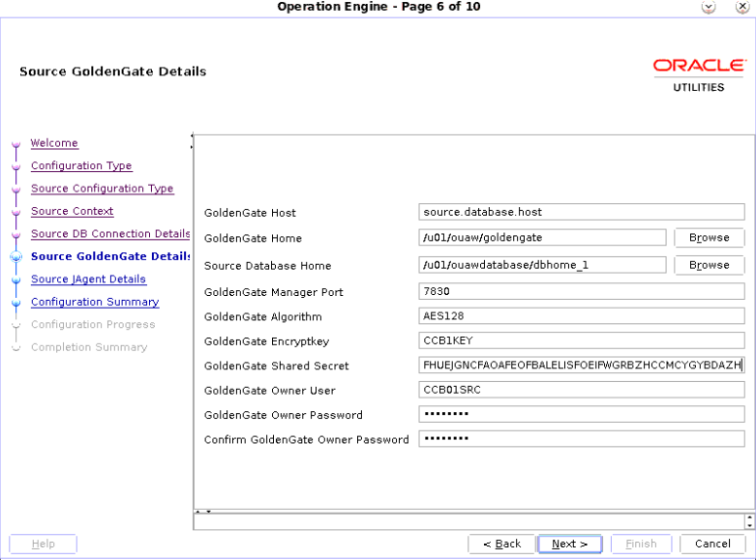756x560 pixels.
Task: Click Confirm GoldenGate Owner Password field
Action: (582, 438)
